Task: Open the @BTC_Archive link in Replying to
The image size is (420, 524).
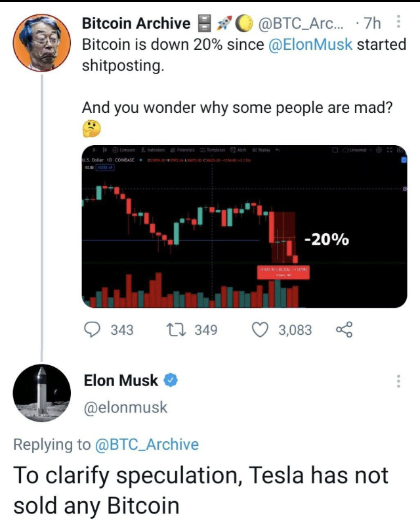Action: [147, 445]
